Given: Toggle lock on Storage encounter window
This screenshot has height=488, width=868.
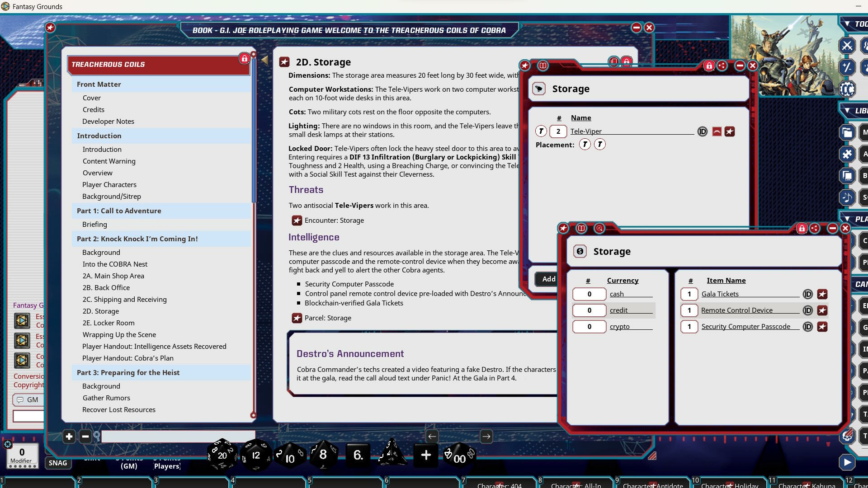Looking at the screenshot, I should coord(709,66).
